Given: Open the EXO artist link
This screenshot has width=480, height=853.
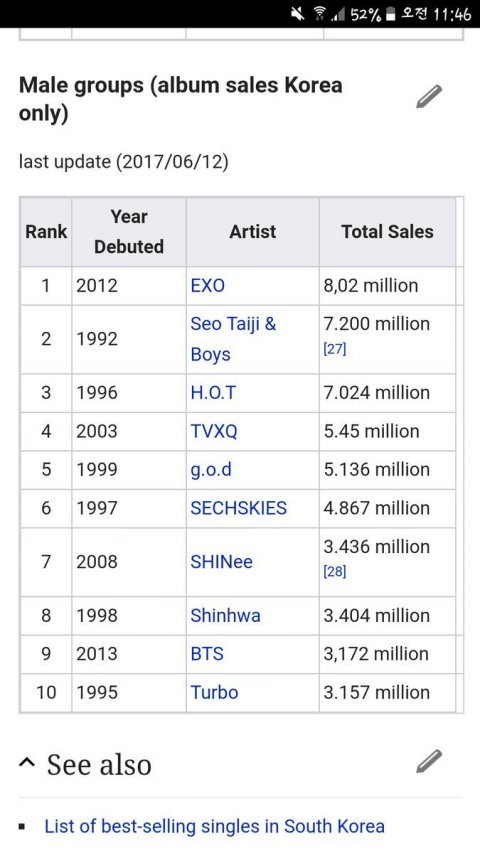Looking at the screenshot, I should pos(207,286).
